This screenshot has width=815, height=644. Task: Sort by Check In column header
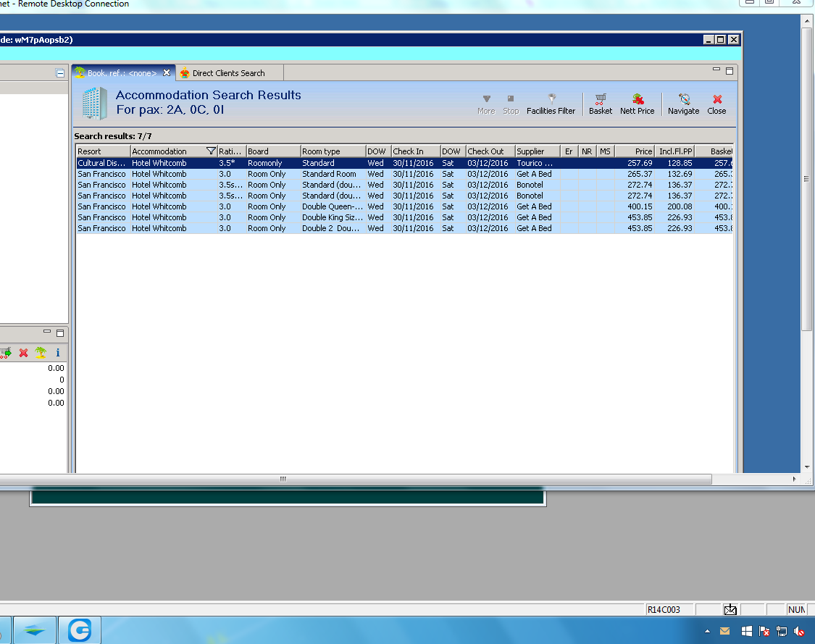tap(415, 151)
